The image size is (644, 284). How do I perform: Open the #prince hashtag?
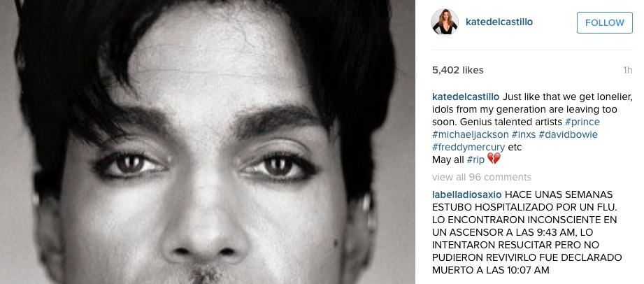click(x=582, y=122)
